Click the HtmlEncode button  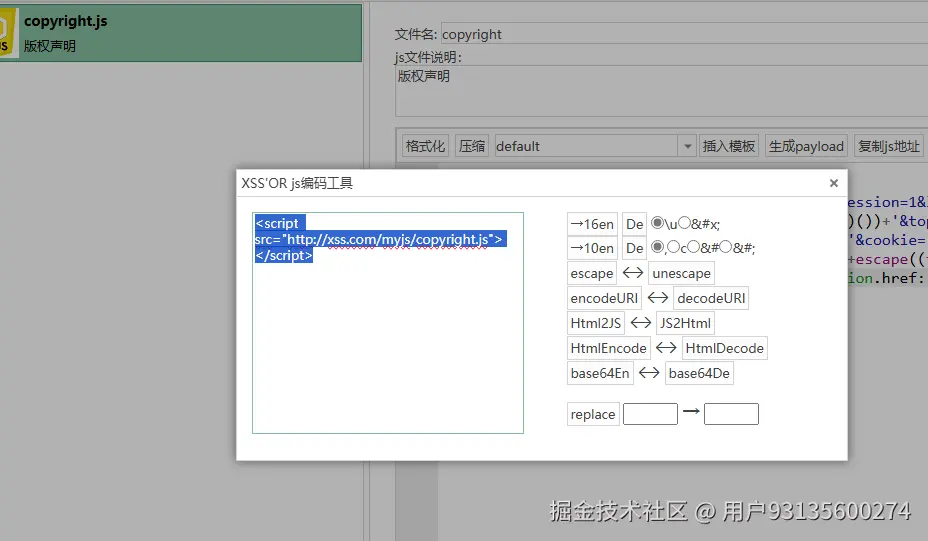608,348
